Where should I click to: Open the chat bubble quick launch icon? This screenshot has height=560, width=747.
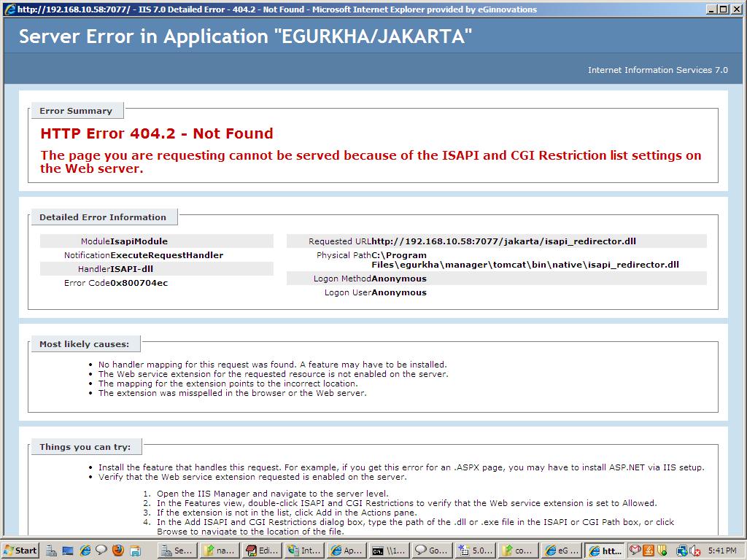(x=101, y=551)
